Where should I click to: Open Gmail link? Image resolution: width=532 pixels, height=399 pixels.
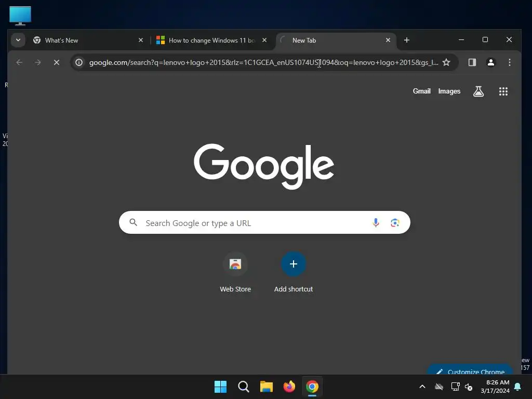pos(421,91)
